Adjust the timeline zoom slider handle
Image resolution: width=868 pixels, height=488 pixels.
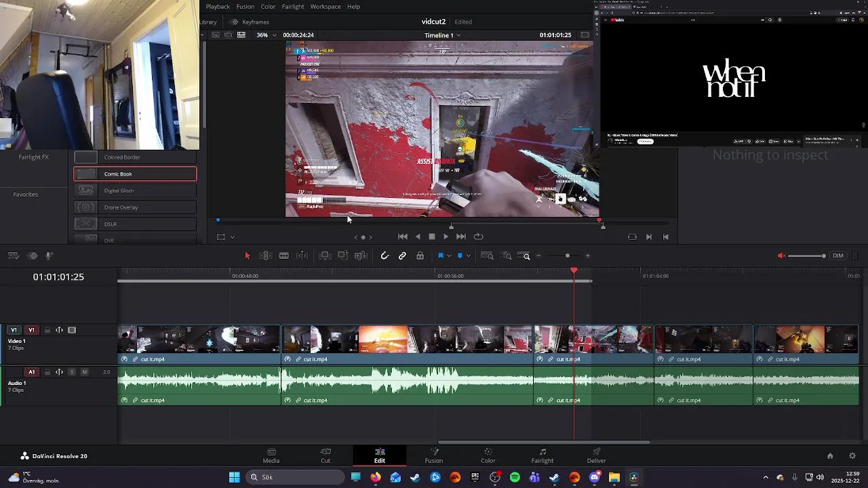coord(568,256)
